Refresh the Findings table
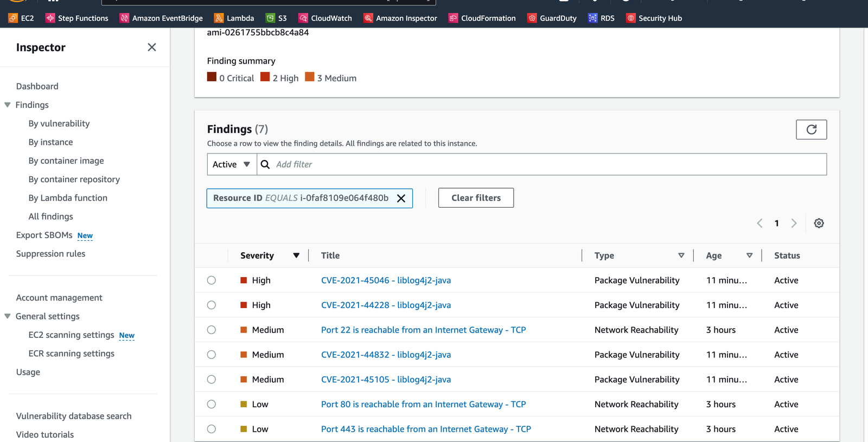The image size is (868, 442). click(812, 130)
